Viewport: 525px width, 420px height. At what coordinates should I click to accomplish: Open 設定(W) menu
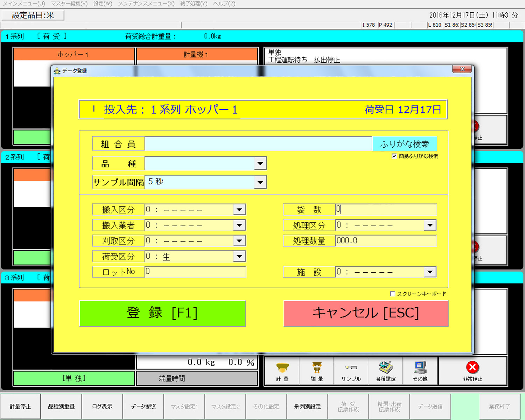(103, 3)
